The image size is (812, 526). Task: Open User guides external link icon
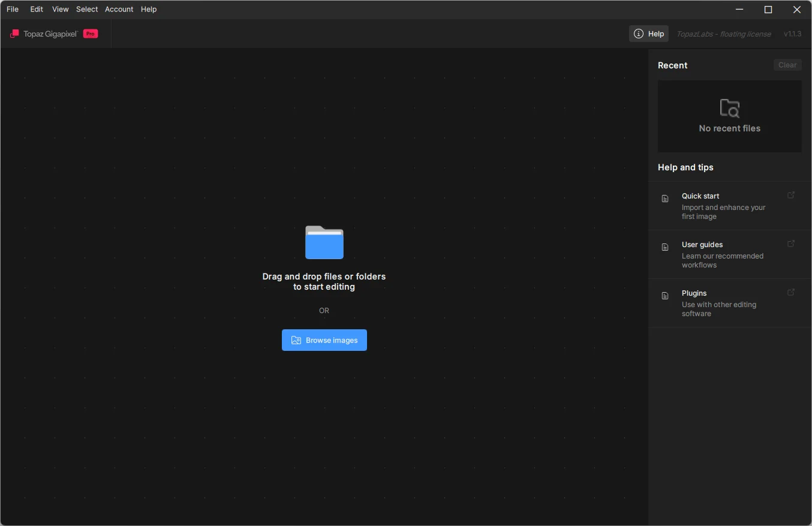click(x=791, y=244)
